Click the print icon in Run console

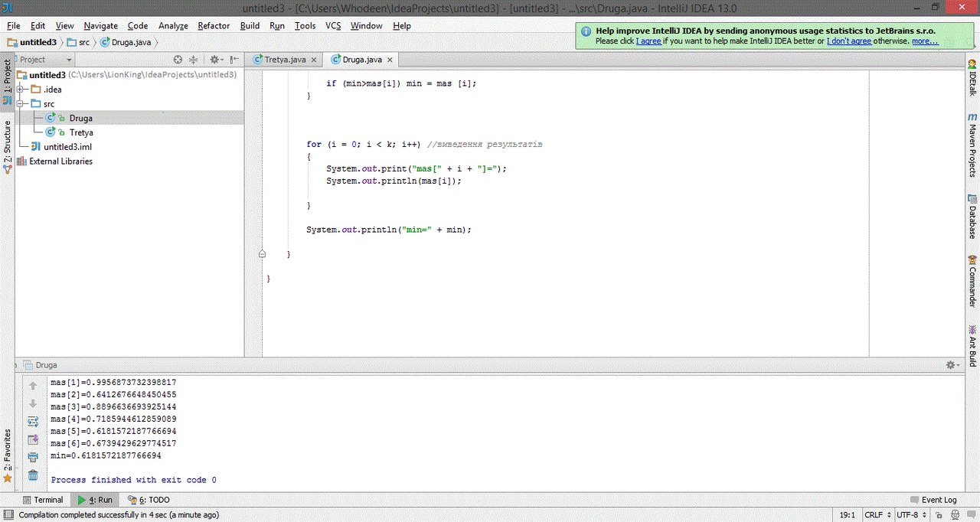(33, 457)
